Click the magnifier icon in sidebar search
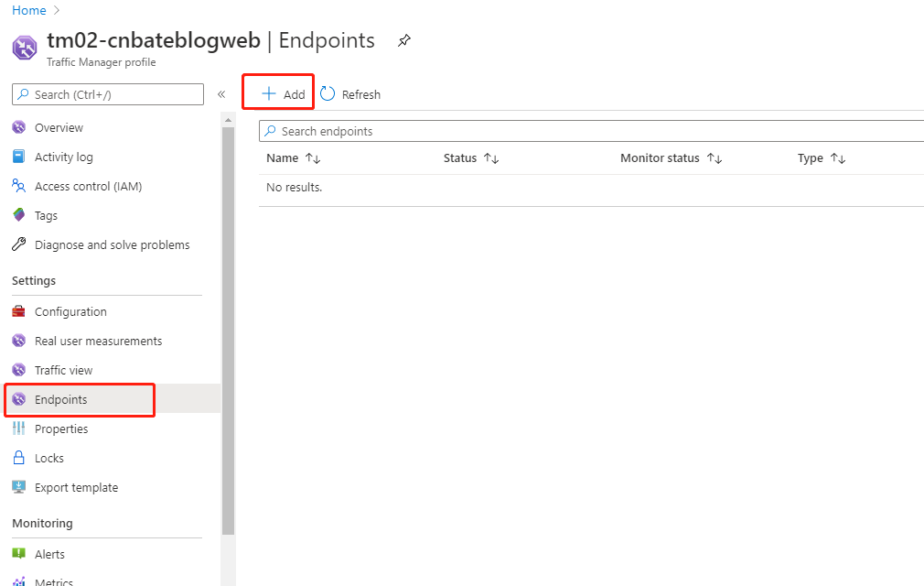The width and height of the screenshot is (924, 586). [x=23, y=94]
